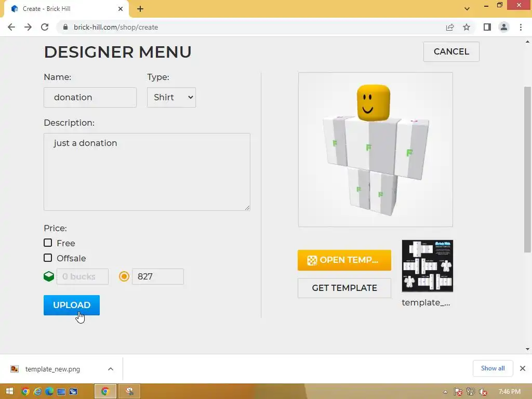The width and height of the screenshot is (532, 399).
Task: Edit the Name field containing donation
Action: (x=90, y=97)
